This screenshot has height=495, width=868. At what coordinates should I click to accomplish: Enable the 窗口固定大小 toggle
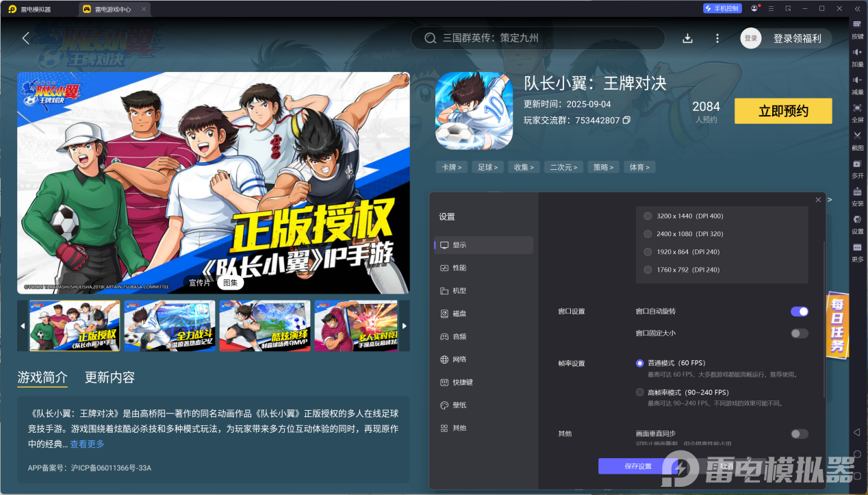(x=799, y=333)
